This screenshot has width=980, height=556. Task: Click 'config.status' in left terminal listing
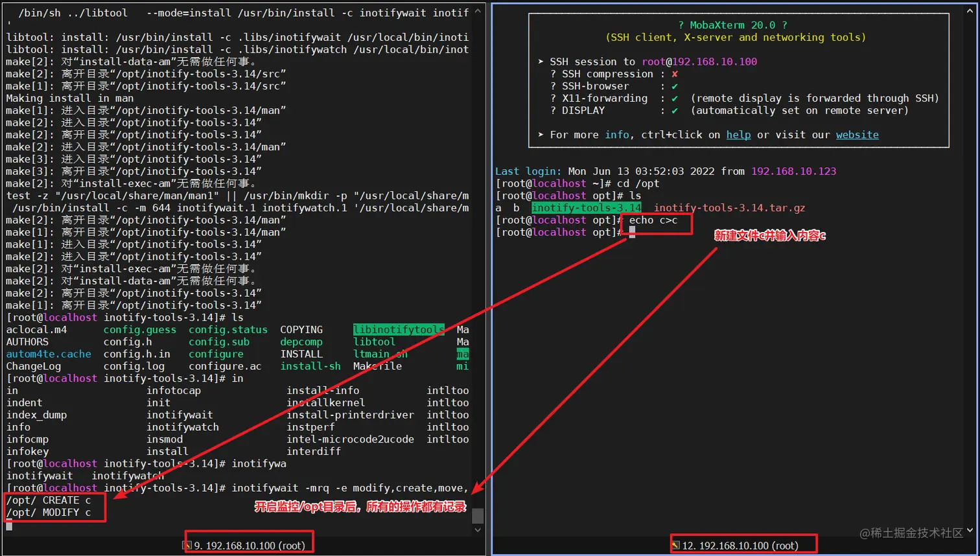[228, 330]
